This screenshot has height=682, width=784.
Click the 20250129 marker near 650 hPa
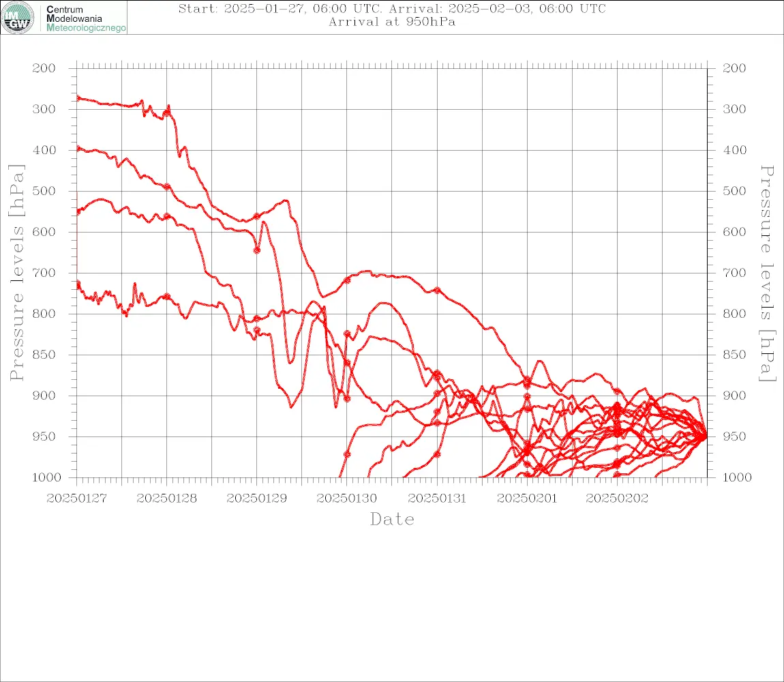click(x=257, y=250)
